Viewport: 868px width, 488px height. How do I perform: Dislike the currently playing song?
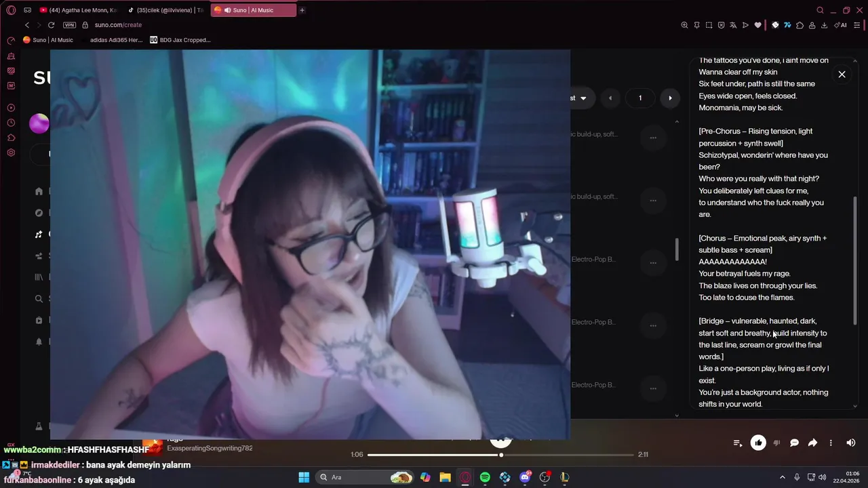tap(776, 443)
